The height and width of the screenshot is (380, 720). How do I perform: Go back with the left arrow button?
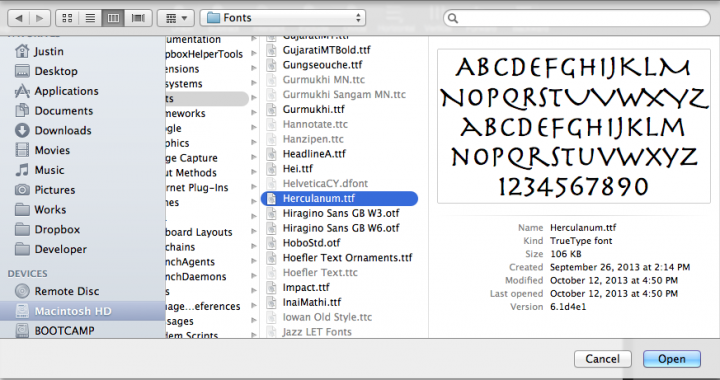tap(19, 18)
